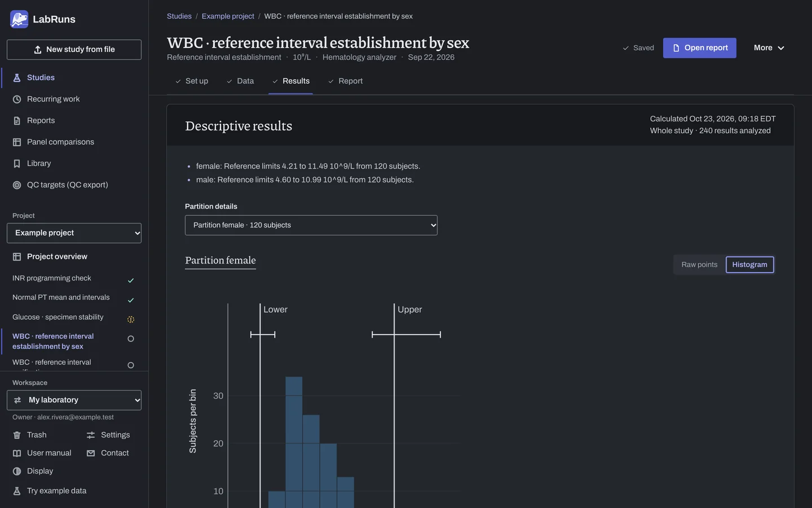Open the Partition female 120 subjects dropdown
The height and width of the screenshot is (508, 812).
point(311,225)
